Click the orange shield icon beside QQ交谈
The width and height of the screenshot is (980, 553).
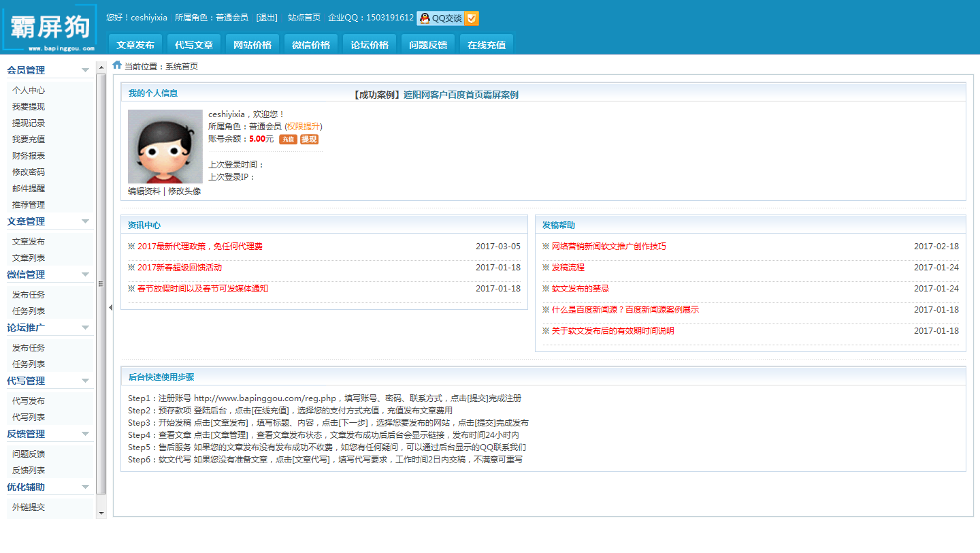pyautogui.click(x=472, y=18)
